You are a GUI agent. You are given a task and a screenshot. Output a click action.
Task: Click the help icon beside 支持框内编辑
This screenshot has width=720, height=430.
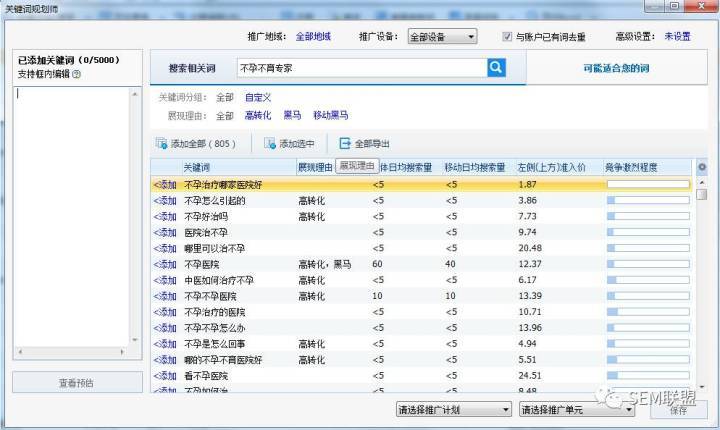click(x=77, y=74)
